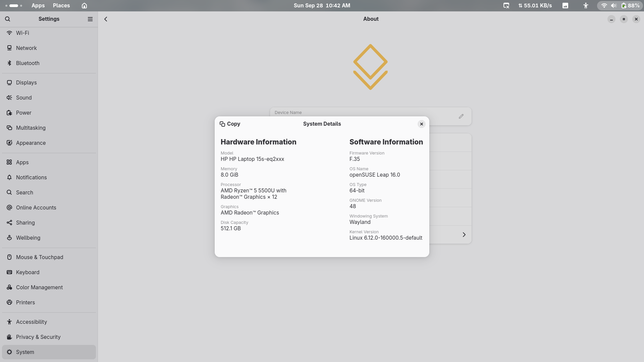This screenshot has height=362, width=644.
Task: Select Wi-Fi in the sidebar
Action: click(22, 33)
